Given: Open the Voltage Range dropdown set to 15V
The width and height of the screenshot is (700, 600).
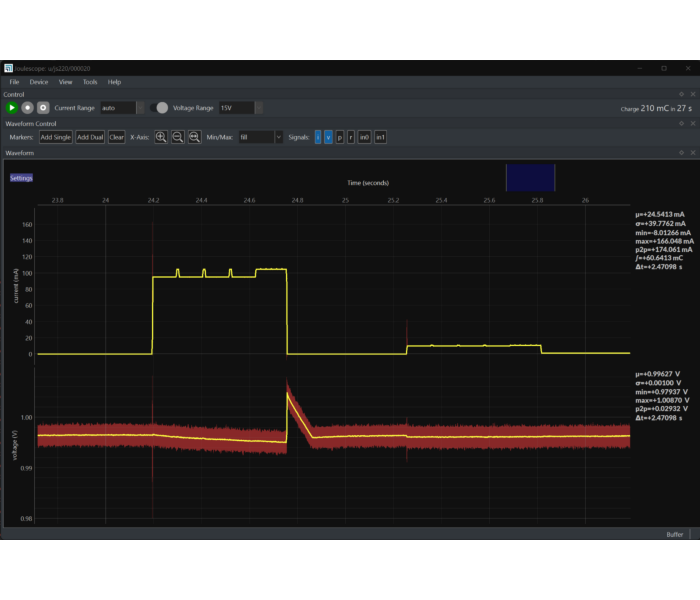Looking at the screenshot, I should [x=241, y=108].
